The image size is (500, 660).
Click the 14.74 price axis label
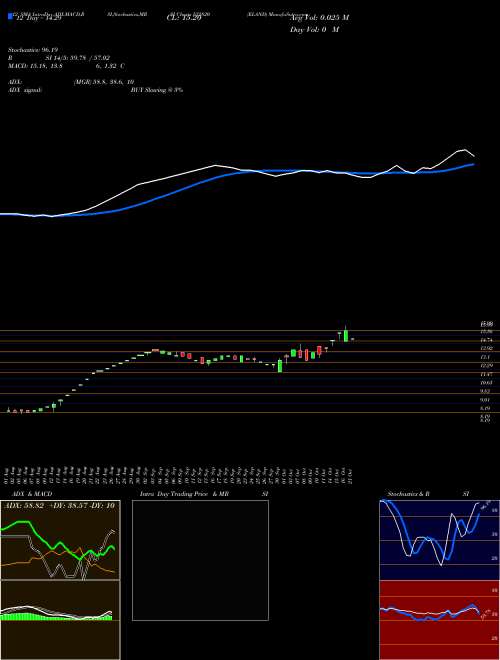tap(486, 340)
